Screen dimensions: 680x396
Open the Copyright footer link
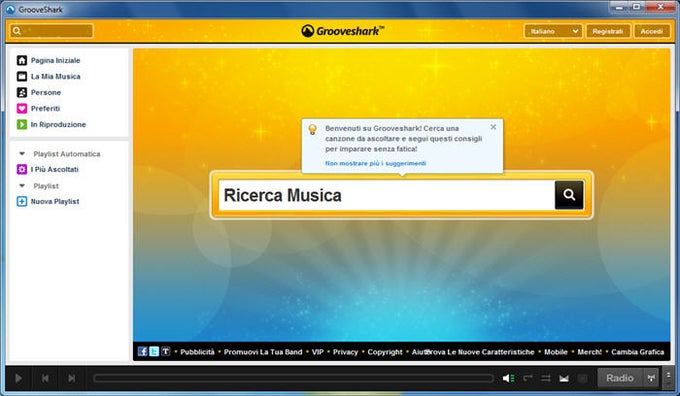pos(385,352)
